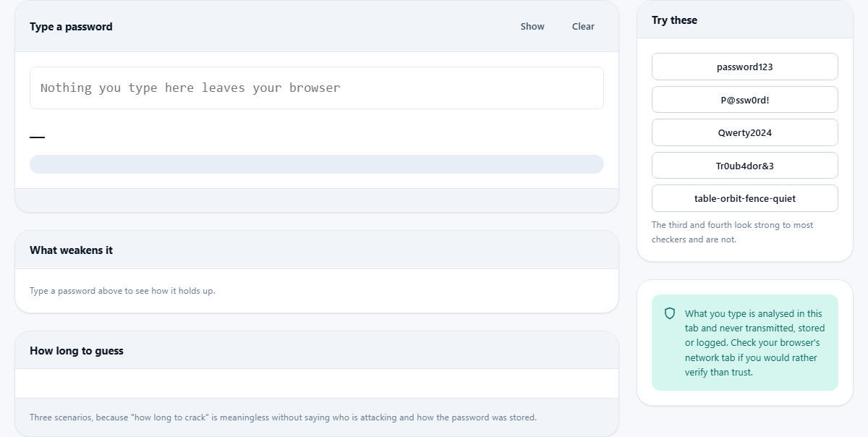Click the 'What weakens it' heading
The width and height of the screenshot is (868, 437).
[x=71, y=250]
